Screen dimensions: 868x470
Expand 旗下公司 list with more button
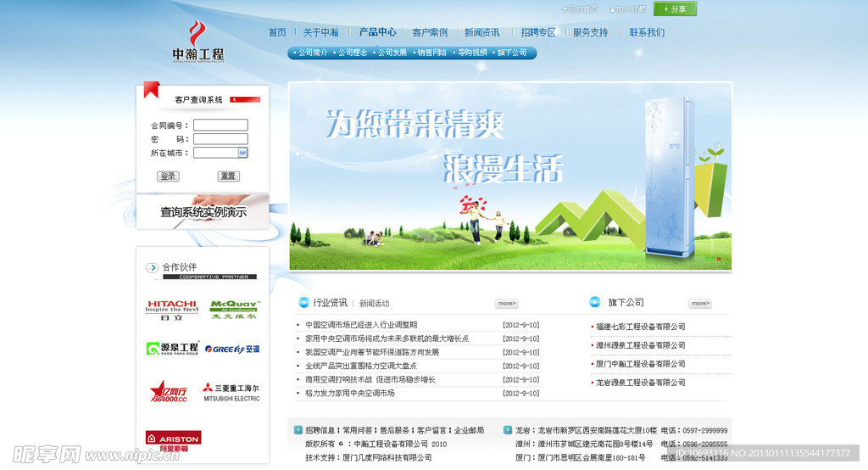(699, 303)
